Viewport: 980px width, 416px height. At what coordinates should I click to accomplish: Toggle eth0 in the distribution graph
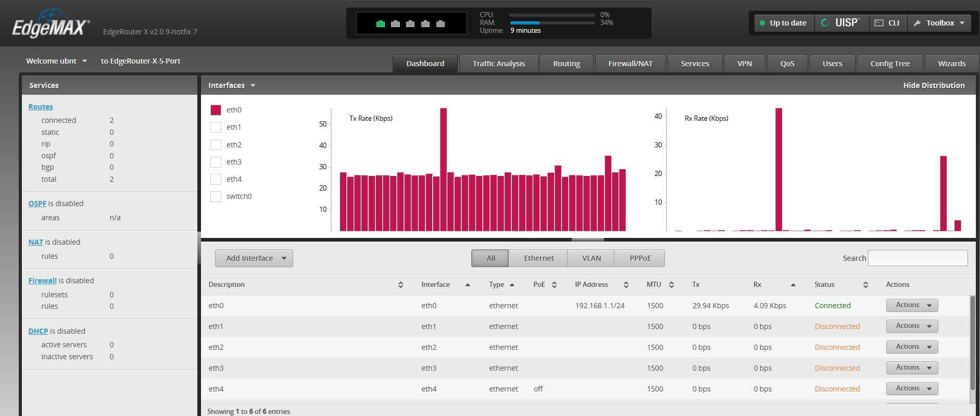point(216,110)
